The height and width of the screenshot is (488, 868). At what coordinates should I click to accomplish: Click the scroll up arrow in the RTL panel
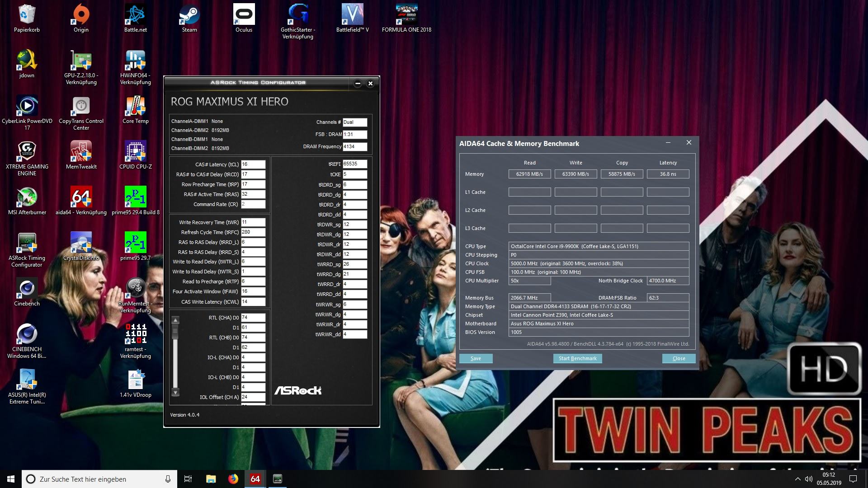point(175,320)
